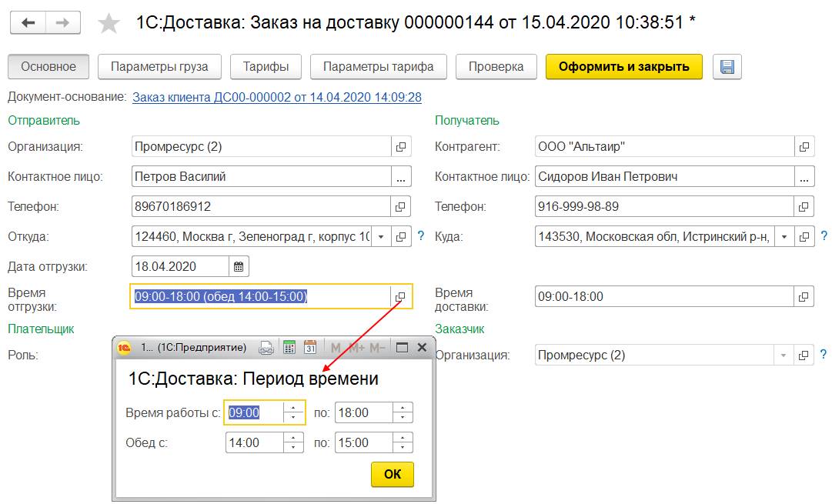
Task: Save document using floppy disk icon
Action: 727,67
